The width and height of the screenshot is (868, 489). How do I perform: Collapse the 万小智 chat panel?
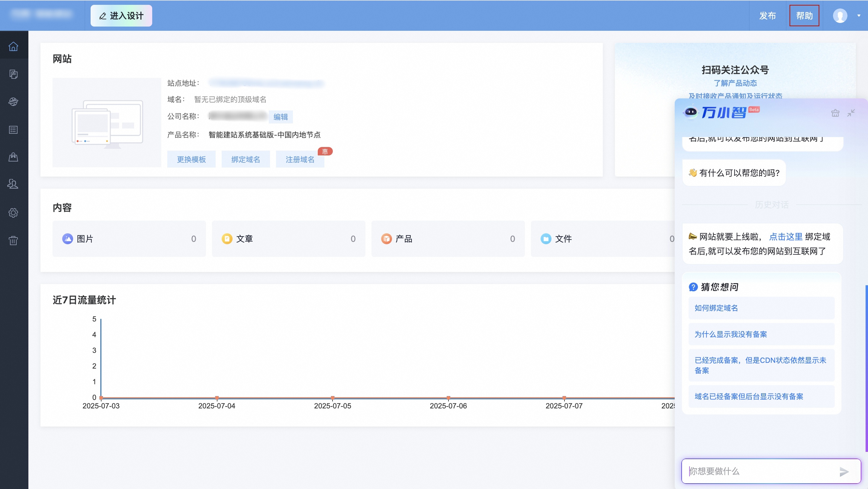tap(851, 113)
